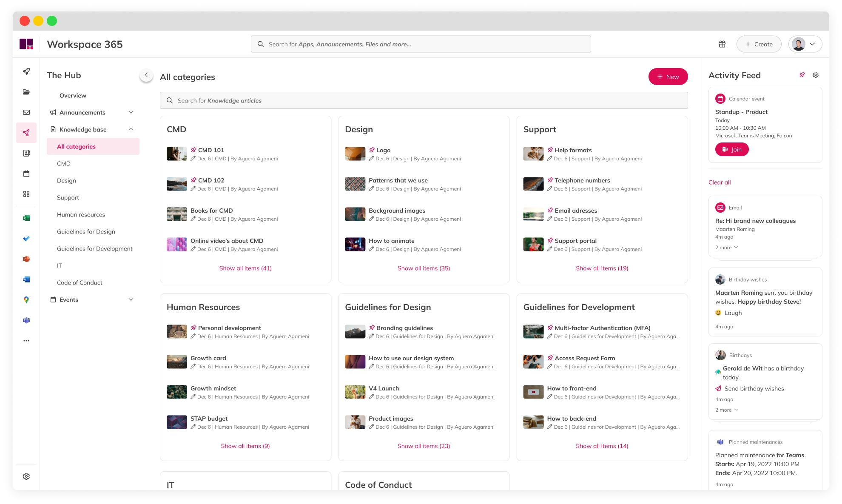Show all items in Guidelines for Development (14)
The height and width of the screenshot is (504, 842).
tap(601, 445)
